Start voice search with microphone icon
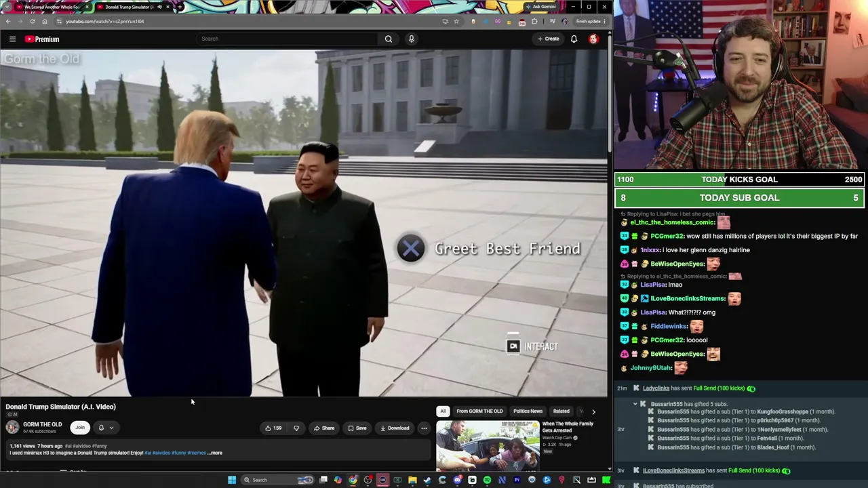The height and width of the screenshot is (488, 868). point(411,39)
